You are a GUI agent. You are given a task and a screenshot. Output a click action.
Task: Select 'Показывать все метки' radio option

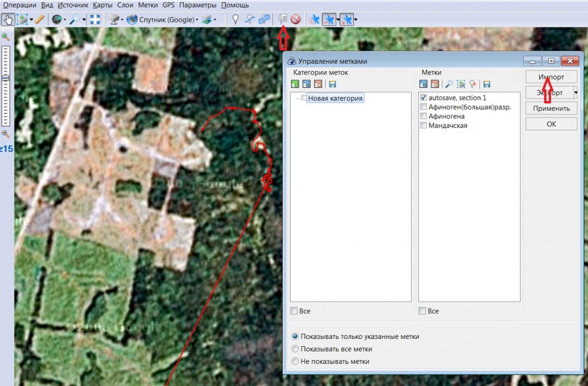(295, 349)
